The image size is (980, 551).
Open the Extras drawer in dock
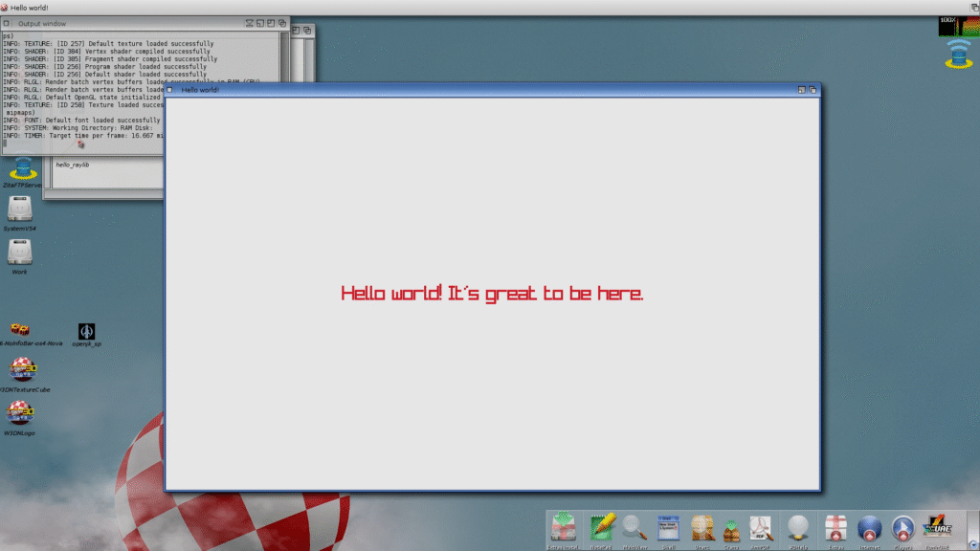pyautogui.click(x=835, y=528)
